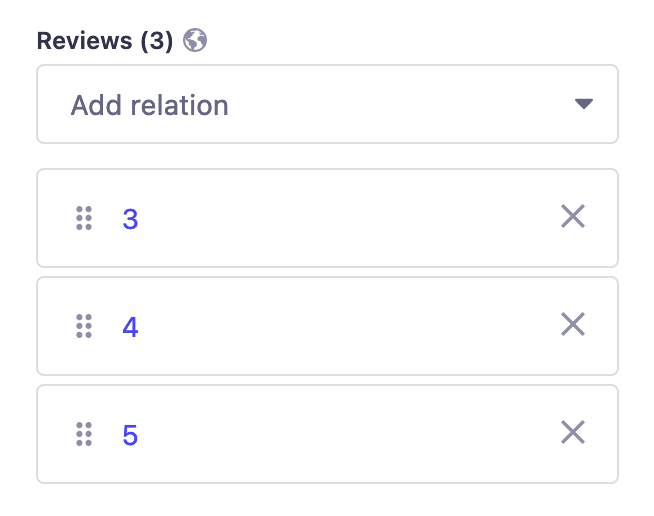This screenshot has width=654, height=516.
Task: Click the globe localization icon beside Reviews
Action: click(x=195, y=41)
